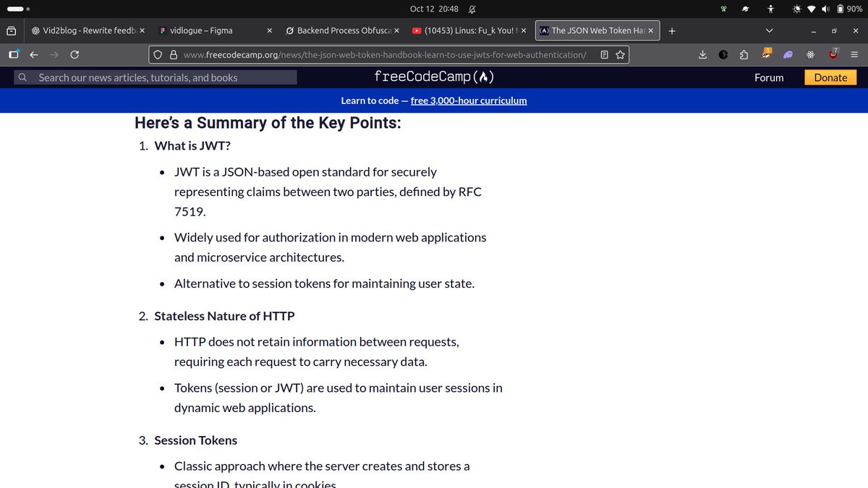Click the Activities workspace pill indicator
Image resolution: width=868 pixels, height=488 pixels.
point(18,9)
